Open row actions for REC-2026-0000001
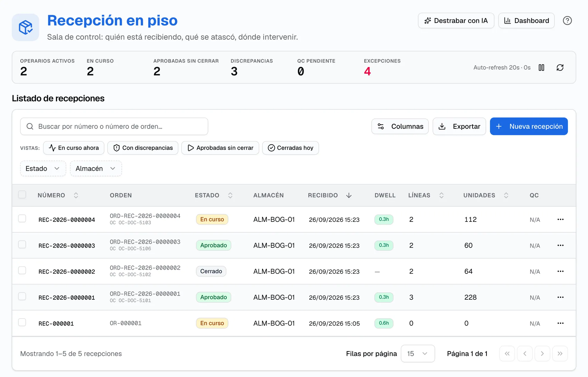Image resolution: width=588 pixels, height=377 pixels. [560, 297]
